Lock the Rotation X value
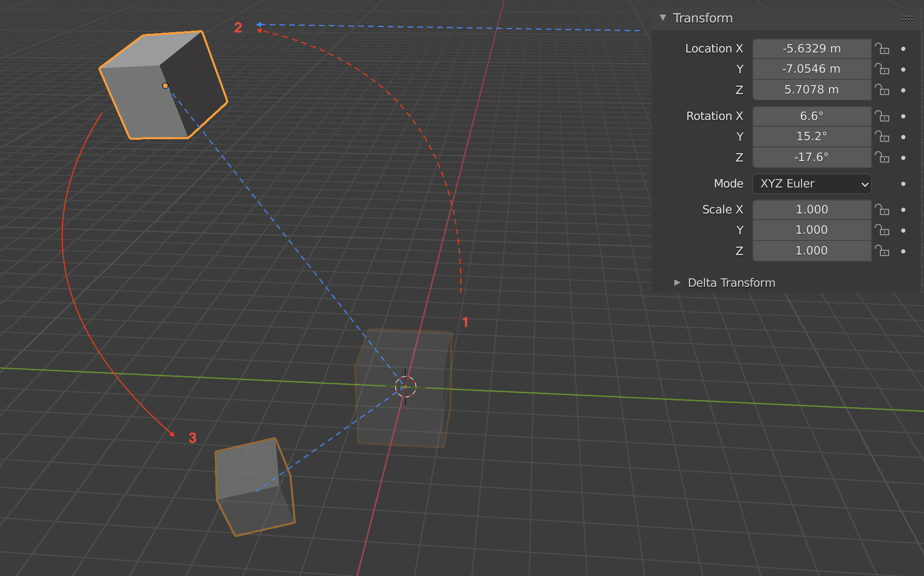Image resolution: width=924 pixels, height=576 pixels. coord(882,116)
